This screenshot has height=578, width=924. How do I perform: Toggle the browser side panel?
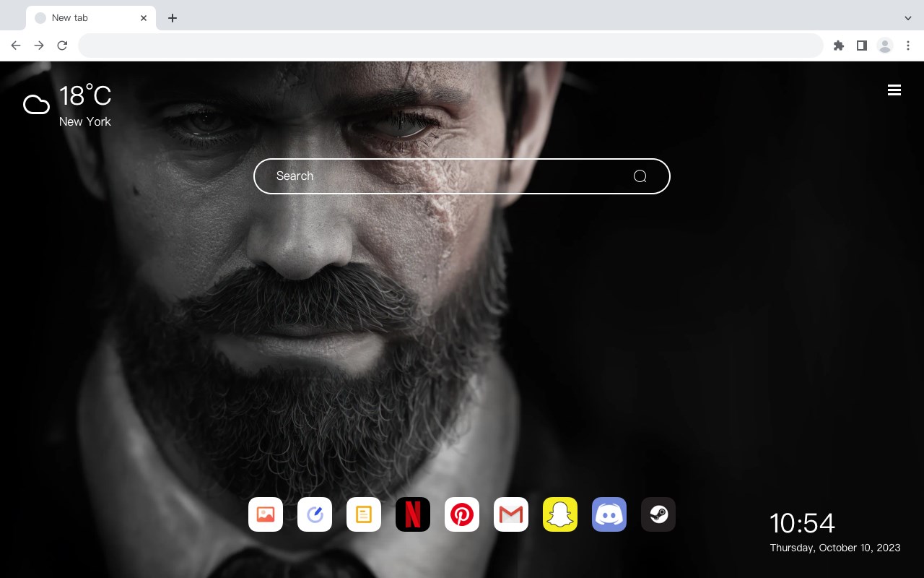click(861, 46)
